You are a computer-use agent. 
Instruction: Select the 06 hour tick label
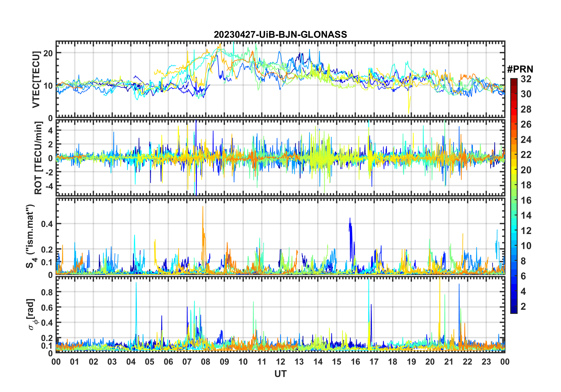tap(168, 362)
